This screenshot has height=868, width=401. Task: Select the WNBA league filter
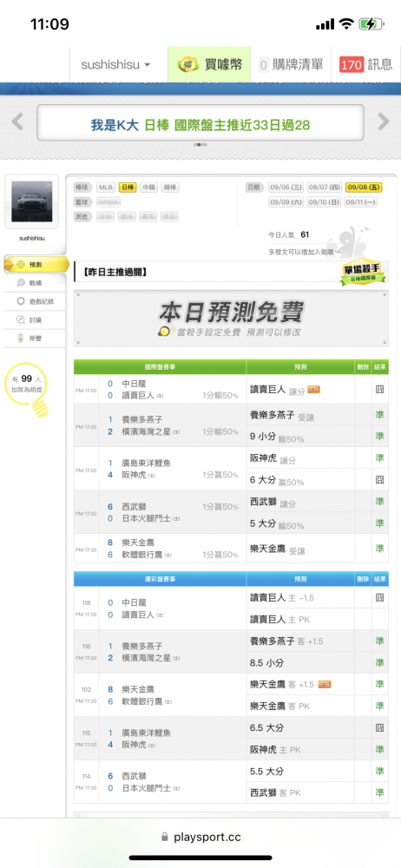(x=108, y=202)
